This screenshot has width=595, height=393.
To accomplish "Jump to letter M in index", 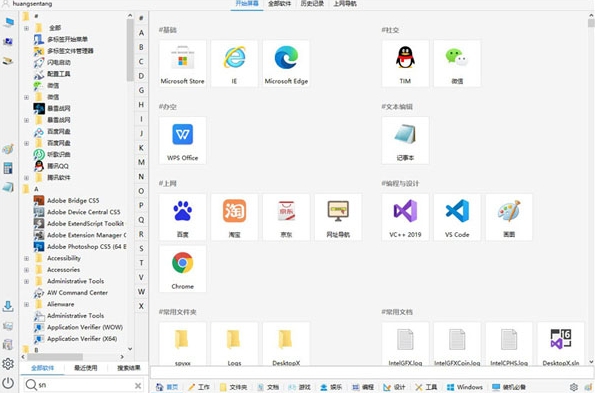I will tap(141, 162).
